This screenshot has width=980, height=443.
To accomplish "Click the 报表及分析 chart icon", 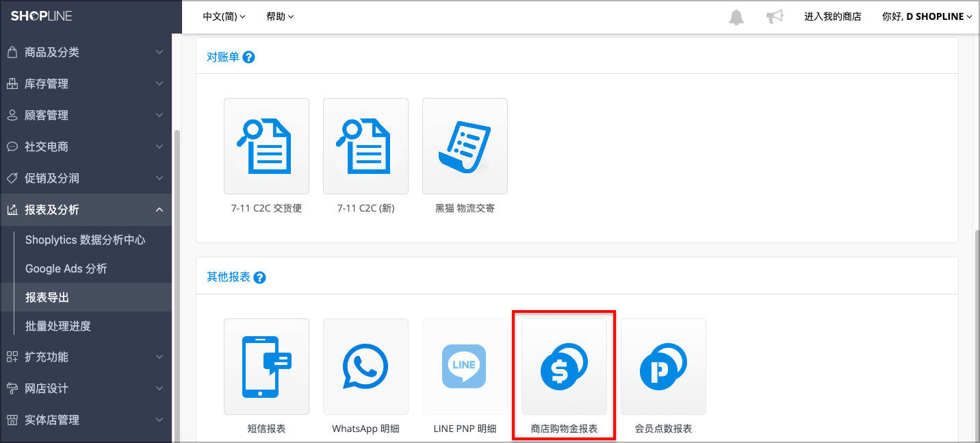I will click(x=12, y=210).
